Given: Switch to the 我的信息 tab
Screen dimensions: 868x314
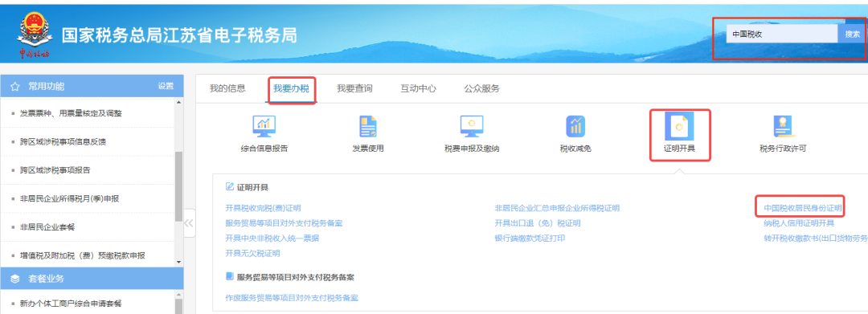Looking at the screenshot, I should [x=227, y=88].
